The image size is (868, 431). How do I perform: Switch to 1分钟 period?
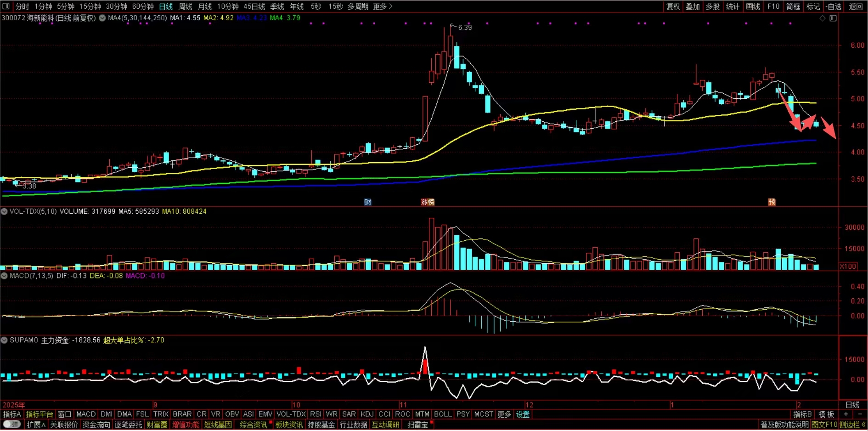(x=43, y=6)
